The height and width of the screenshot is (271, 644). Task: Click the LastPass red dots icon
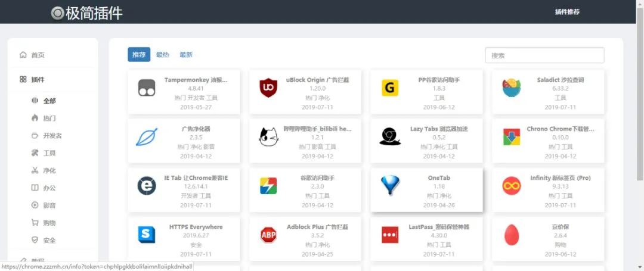(390, 235)
